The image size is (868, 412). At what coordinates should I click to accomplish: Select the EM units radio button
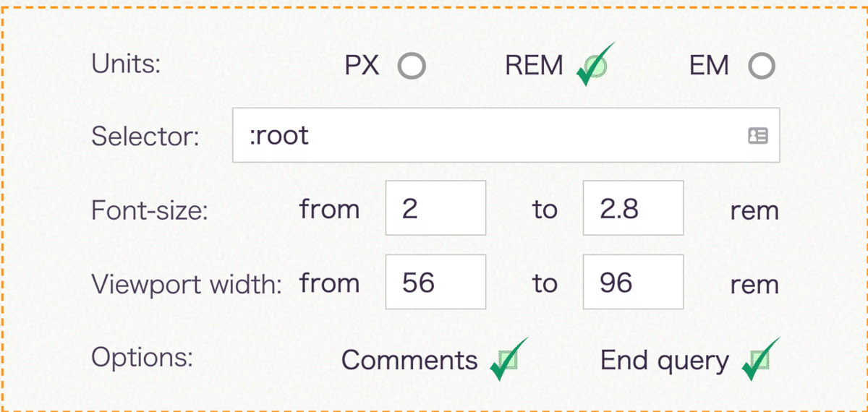[761, 66]
